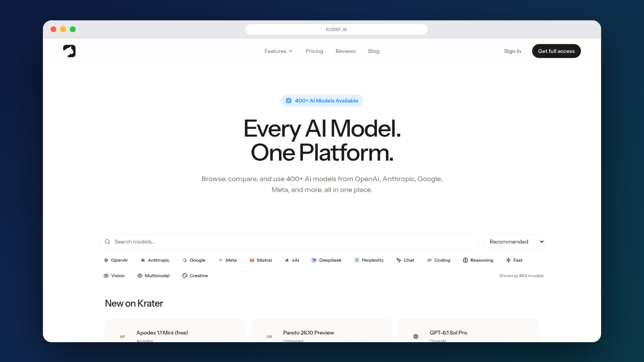Click the 400+ AI Models Available badge
The height and width of the screenshot is (362, 644).
[x=322, y=101]
